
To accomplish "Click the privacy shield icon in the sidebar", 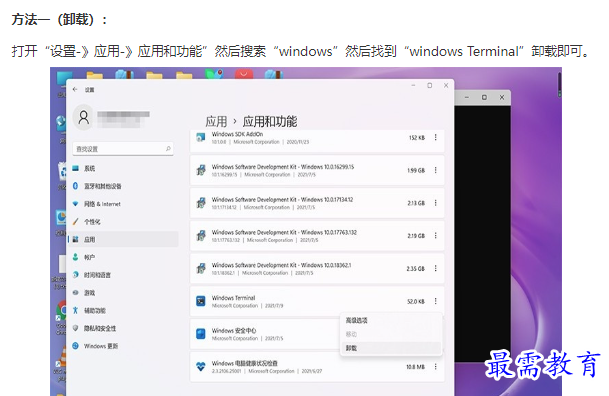I will [x=75, y=328].
